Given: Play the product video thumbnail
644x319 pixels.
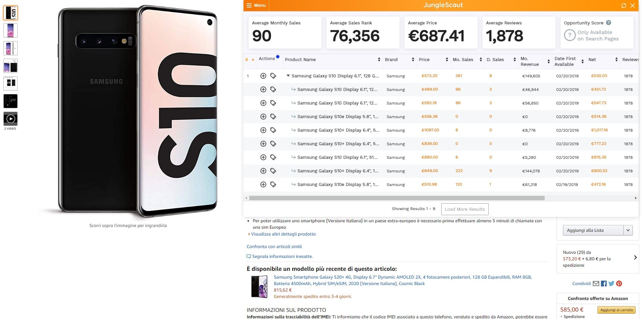Looking at the screenshot, I should pyautogui.click(x=11, y=119).
